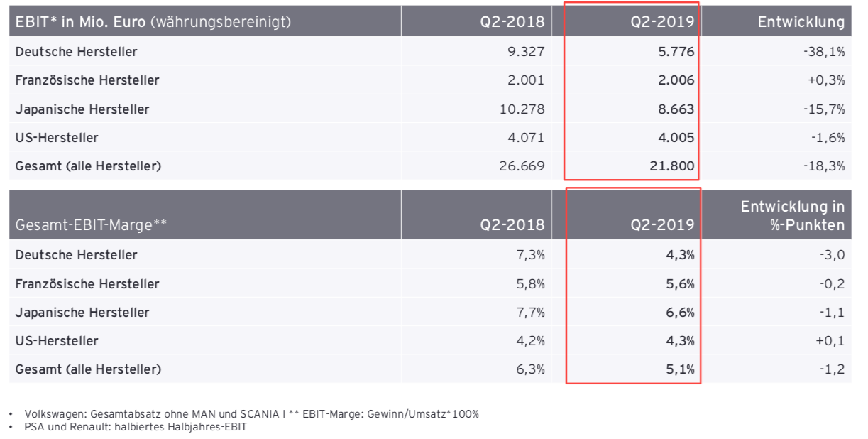This screenshot has height=439, width=868.
Task: Click the Q2-2019 header in the EBIT table
Action: pyautogui.click(x=662, y=22)
